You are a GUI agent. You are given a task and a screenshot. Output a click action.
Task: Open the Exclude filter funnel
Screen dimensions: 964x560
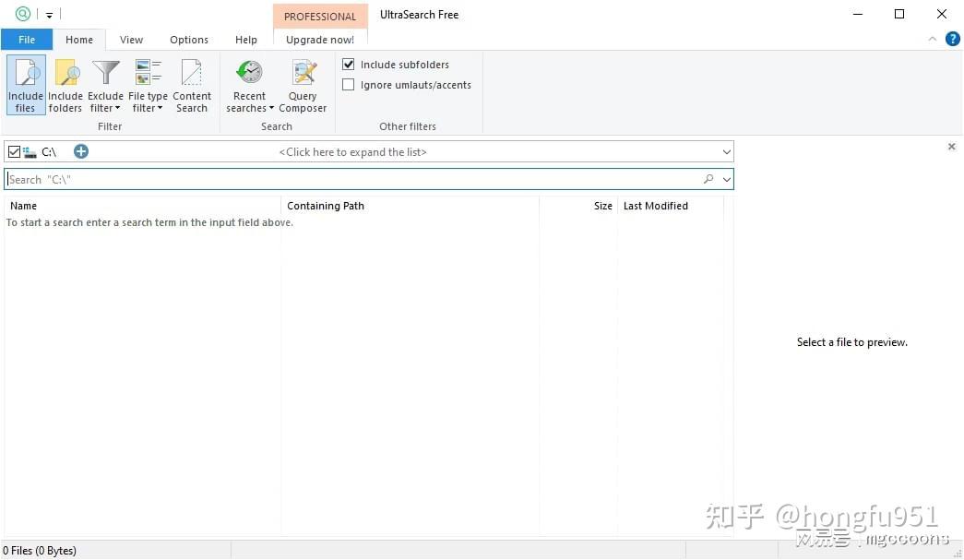(105, 85)
